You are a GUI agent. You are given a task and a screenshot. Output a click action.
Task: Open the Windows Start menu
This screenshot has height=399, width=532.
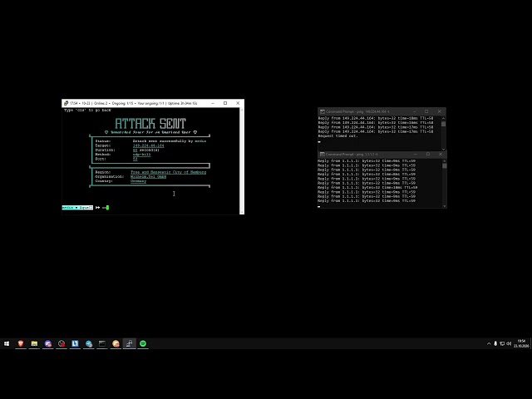[x=7, y=343]
